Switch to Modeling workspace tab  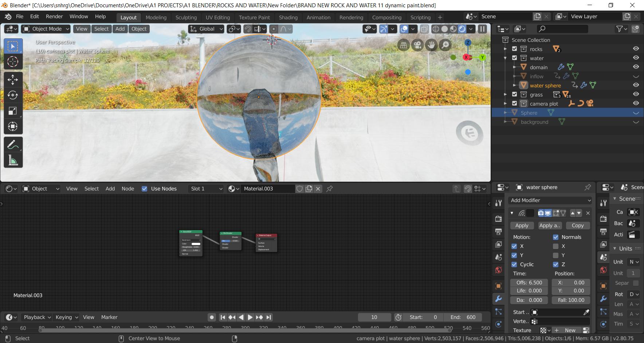[156, 17]
